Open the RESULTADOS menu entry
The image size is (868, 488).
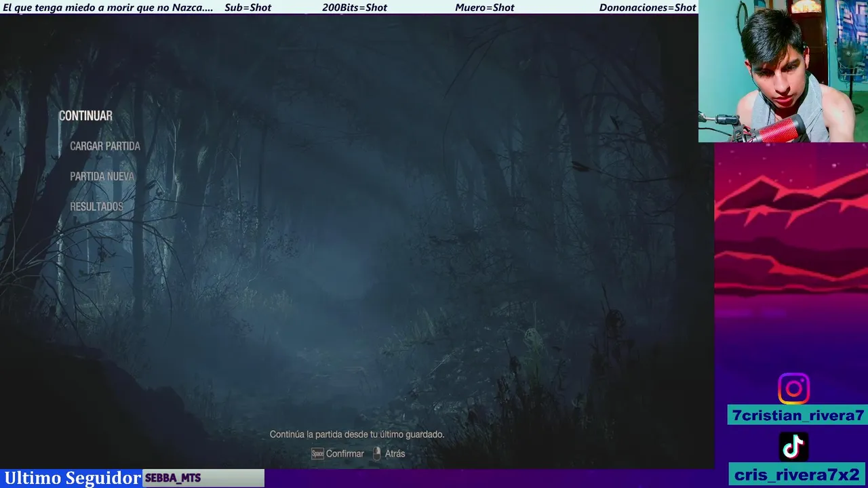(x=97, y=207)
